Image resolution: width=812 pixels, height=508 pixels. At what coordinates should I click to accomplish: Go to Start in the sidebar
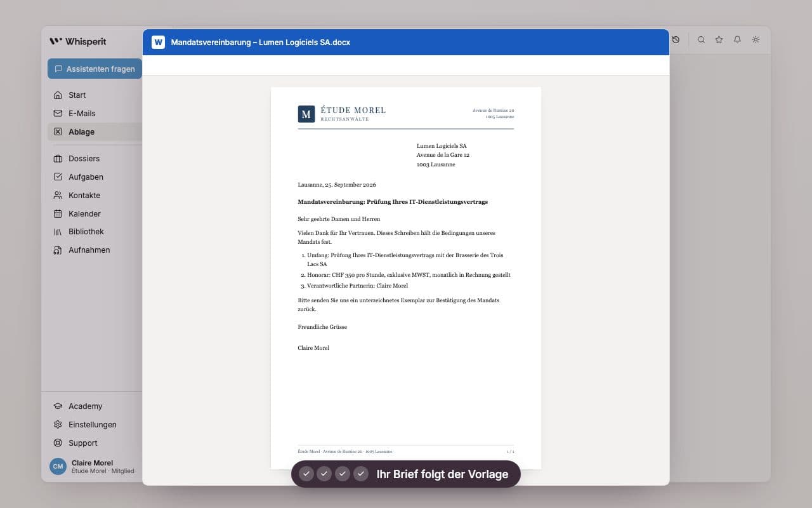[x=77, y=95]
